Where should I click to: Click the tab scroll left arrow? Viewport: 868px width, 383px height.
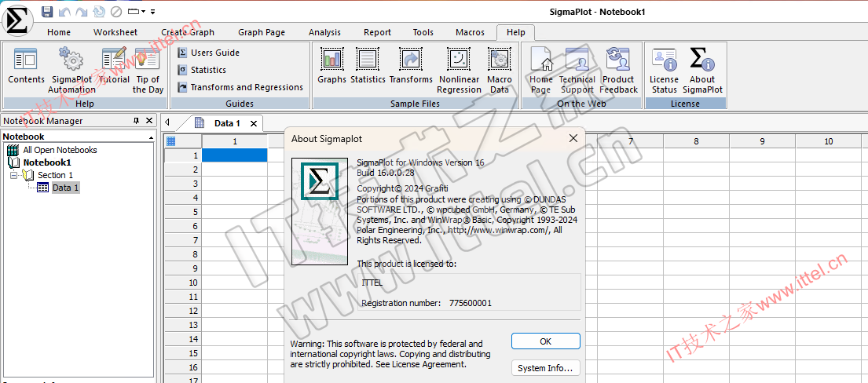tap(167, 123)
